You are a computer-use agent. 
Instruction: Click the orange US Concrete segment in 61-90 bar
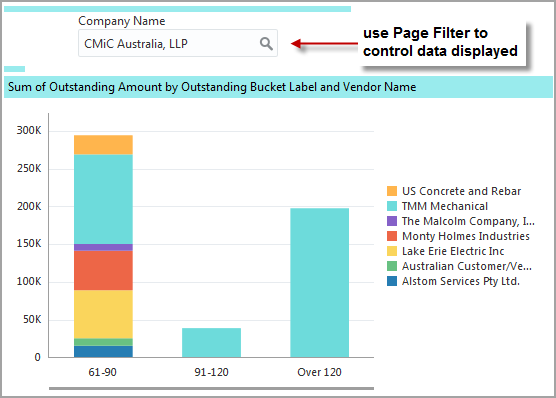103,145
